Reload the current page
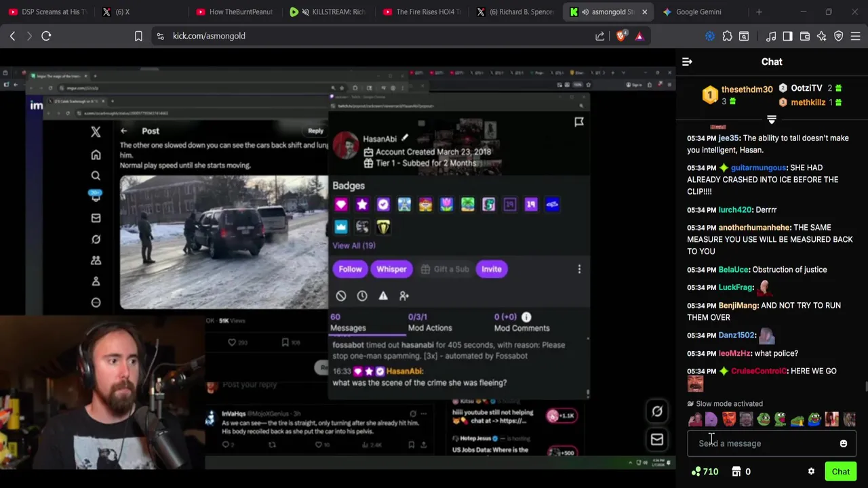 coord(46,36)
